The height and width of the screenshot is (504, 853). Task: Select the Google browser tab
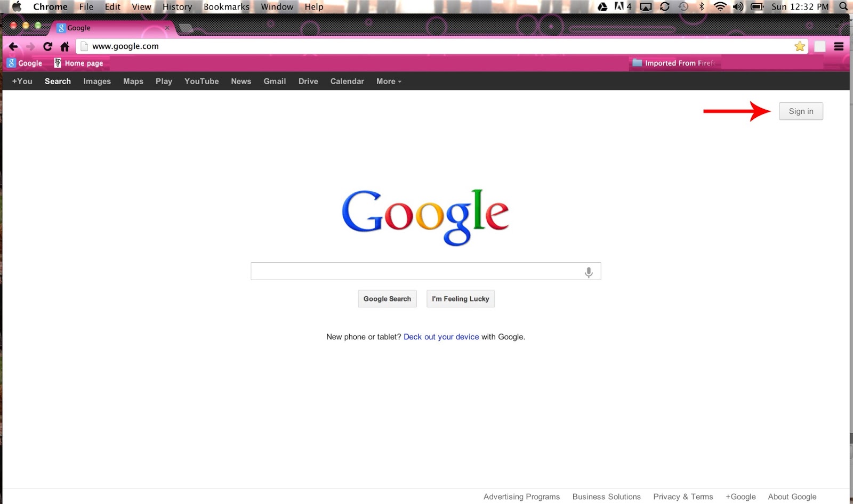pyautogui.click(x=112, y=28)
